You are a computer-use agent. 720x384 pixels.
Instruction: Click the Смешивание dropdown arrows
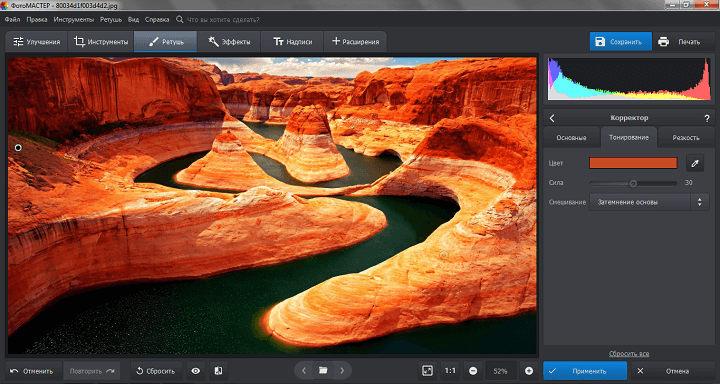pos(700,202)
